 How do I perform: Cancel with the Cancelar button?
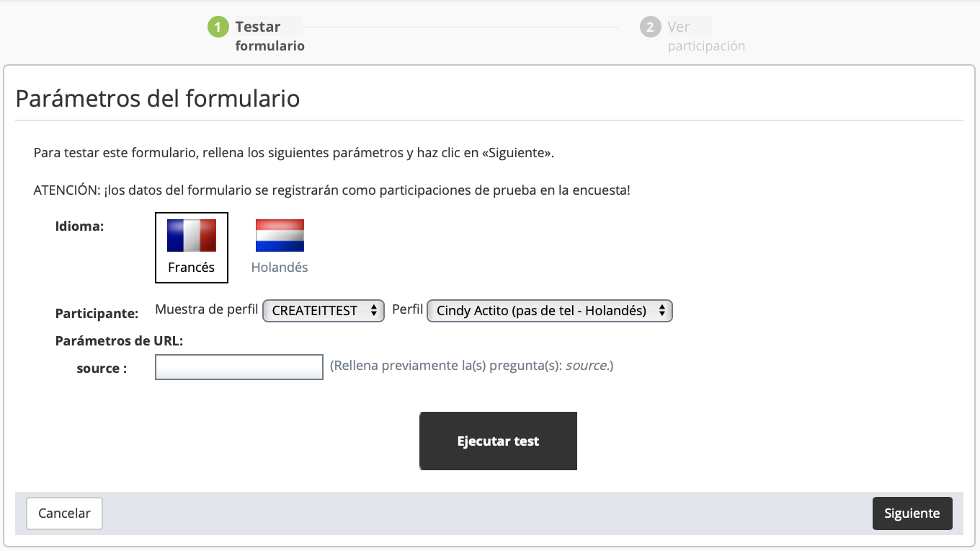click(64, 513)
